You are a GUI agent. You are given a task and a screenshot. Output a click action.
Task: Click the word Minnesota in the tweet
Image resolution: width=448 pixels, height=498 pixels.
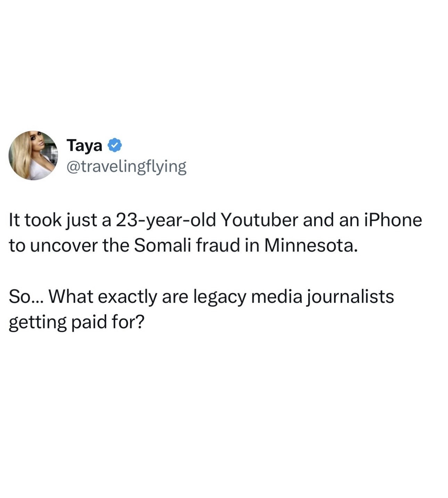click(x=311, y=246)
